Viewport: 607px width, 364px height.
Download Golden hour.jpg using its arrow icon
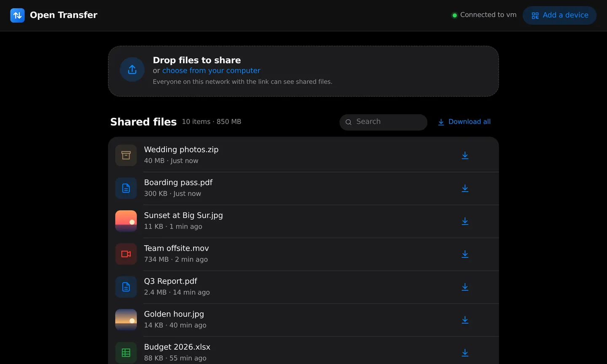pyautogui.click(x=465, y=320)
